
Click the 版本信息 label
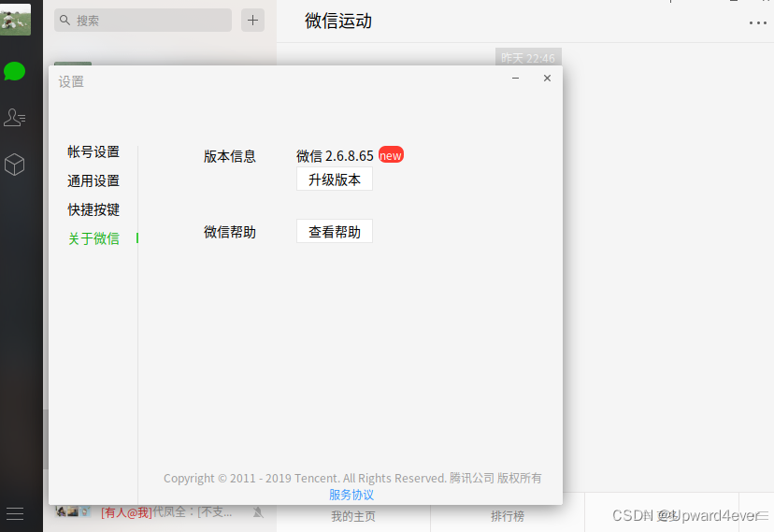pyautogui.click(x=230, y=156)
